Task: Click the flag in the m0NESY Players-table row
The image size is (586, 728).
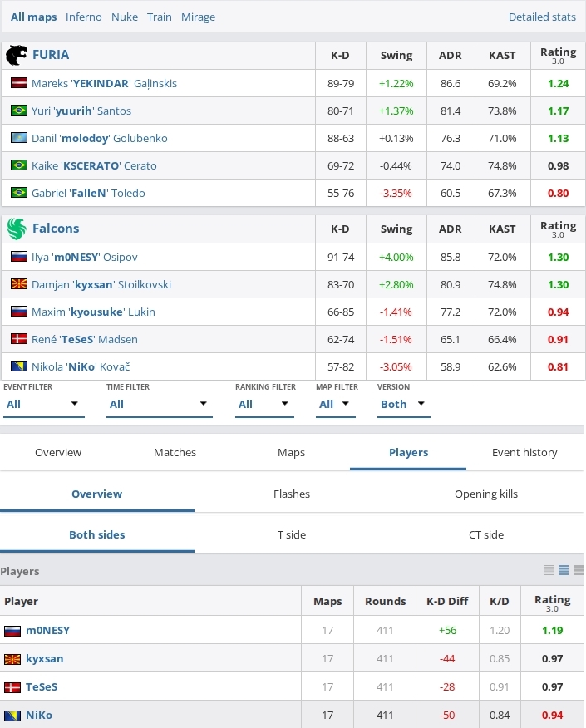Action: click(x=12, y=631)
